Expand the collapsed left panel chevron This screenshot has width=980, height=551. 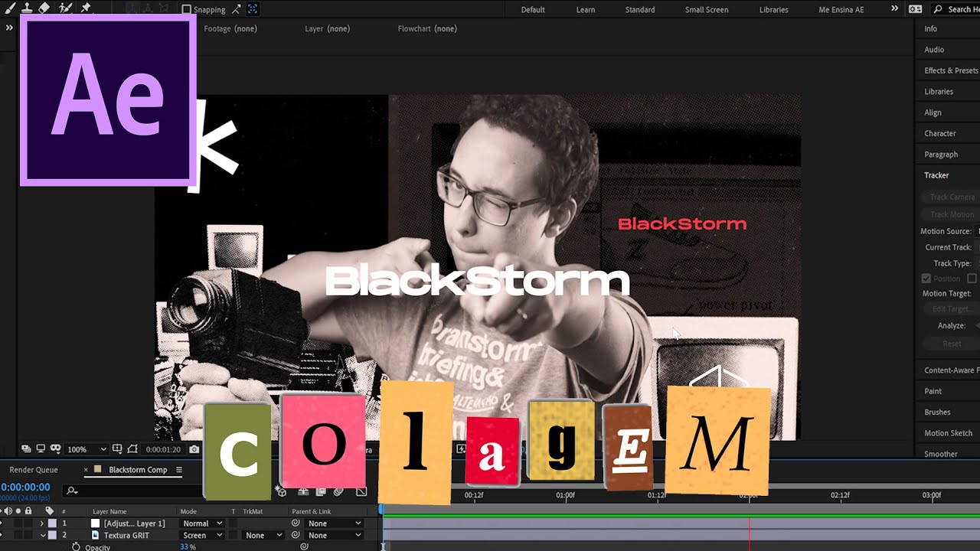[9, 28]
